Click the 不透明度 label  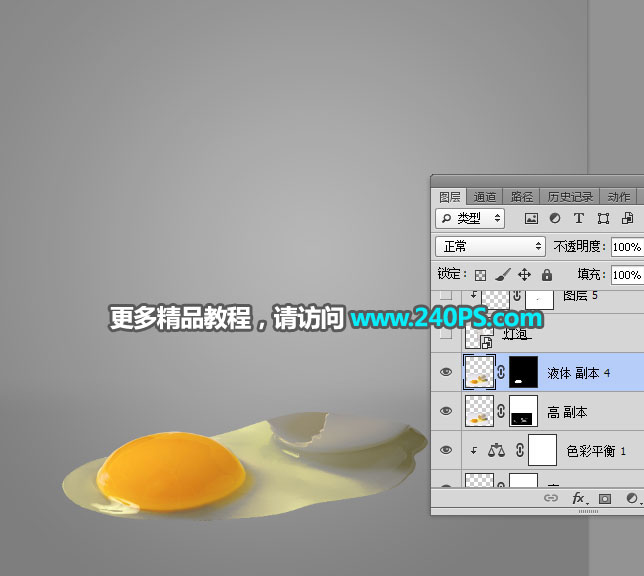580,247
